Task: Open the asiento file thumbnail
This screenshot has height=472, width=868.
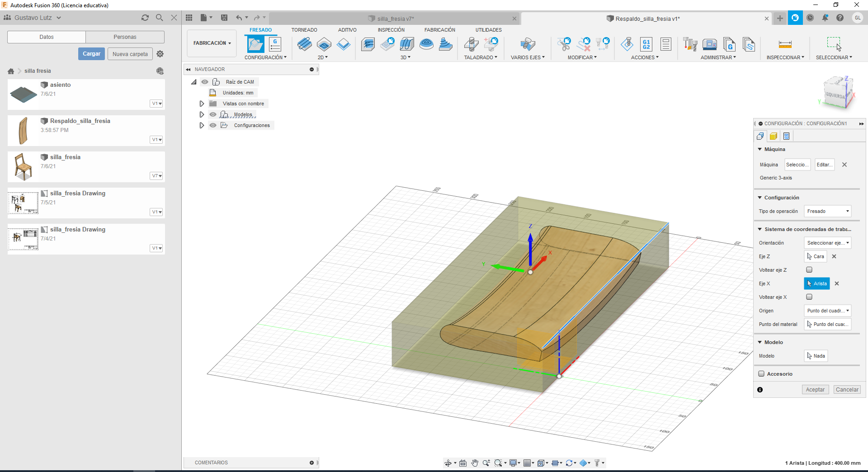Action: 24,94
